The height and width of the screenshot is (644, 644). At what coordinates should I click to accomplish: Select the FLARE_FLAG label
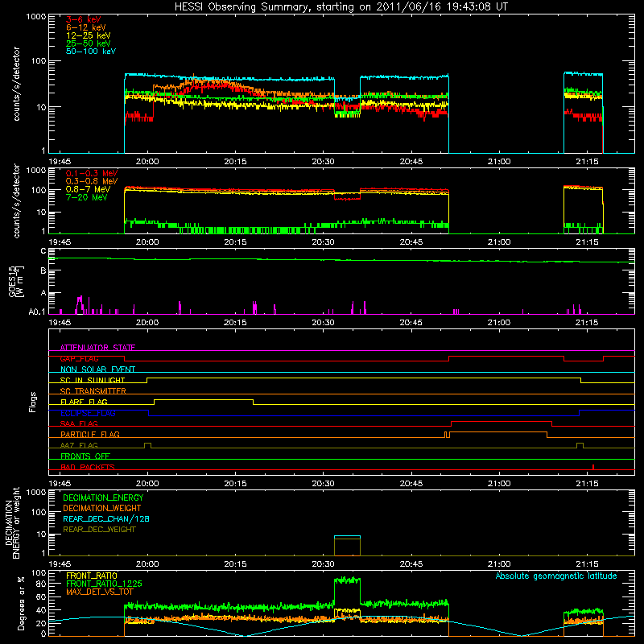pyautogui.click(x=84, y=402)
